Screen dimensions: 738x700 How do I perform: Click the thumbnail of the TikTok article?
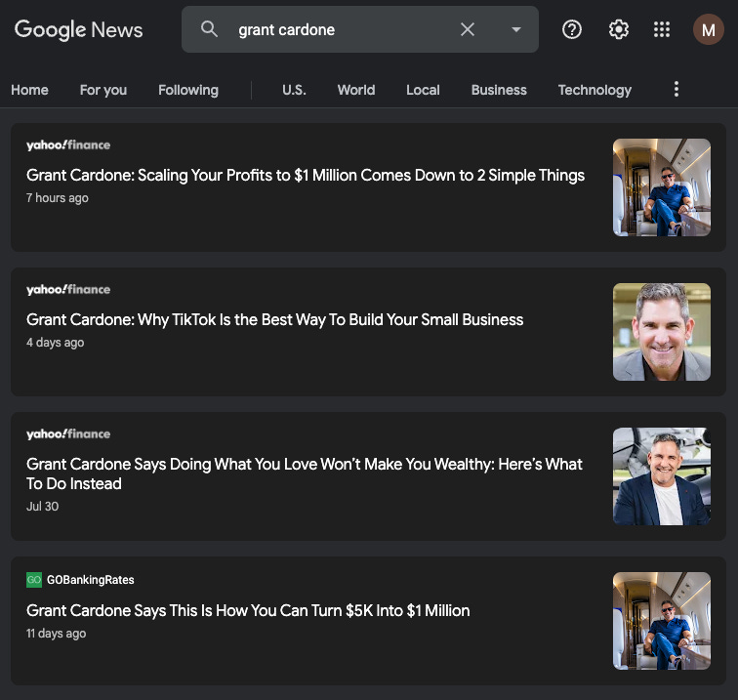coord(661,332)
